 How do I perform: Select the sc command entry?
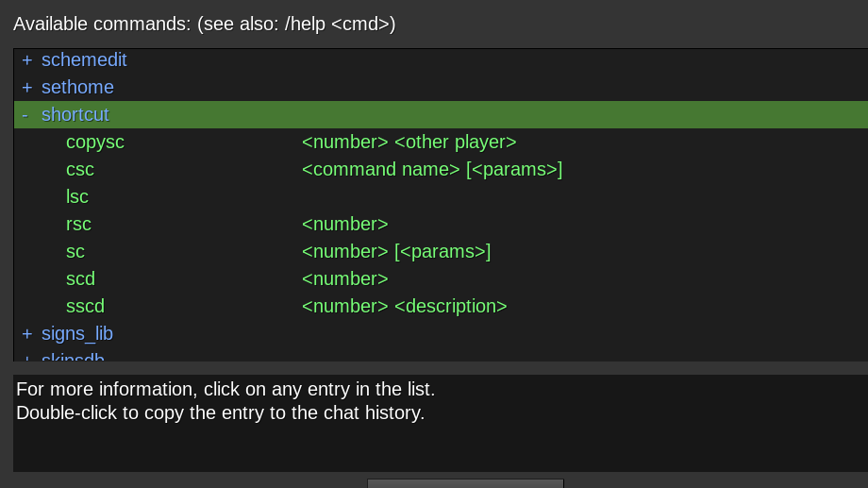point(75,252)
